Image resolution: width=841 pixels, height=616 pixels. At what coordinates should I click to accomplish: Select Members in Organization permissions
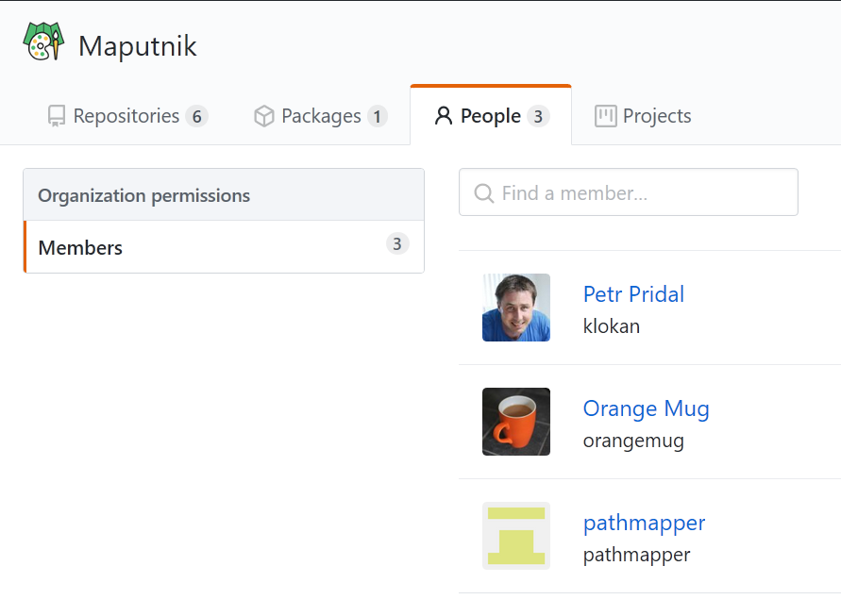point(224,247)
